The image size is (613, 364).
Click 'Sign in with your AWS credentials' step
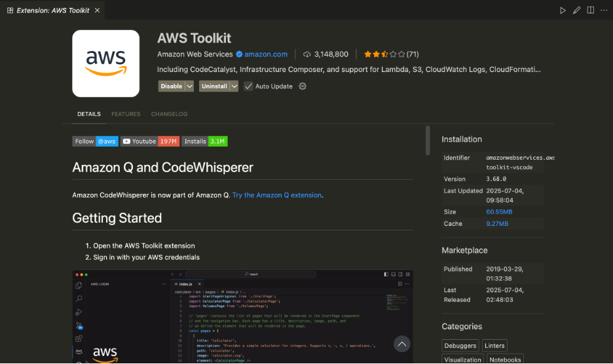(x=146, y=257)
